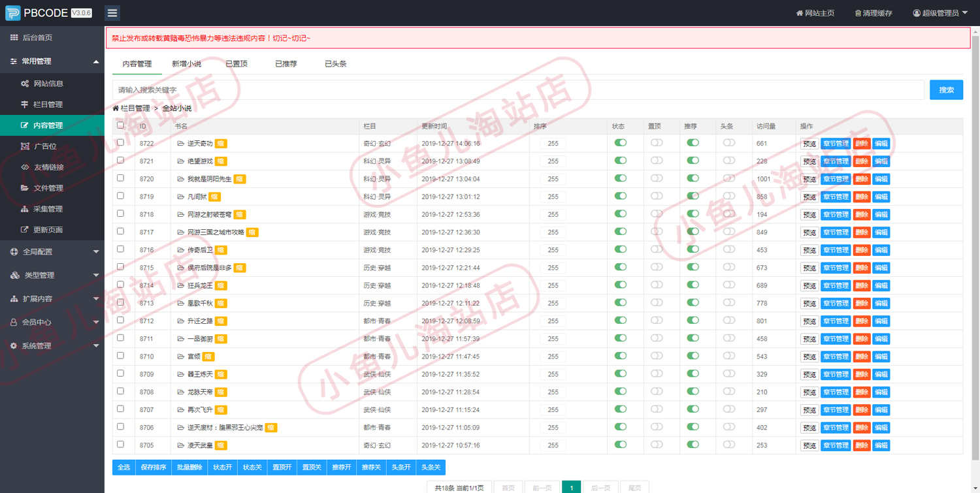
Task: Click the folder icon in row 8719
Action: point(181,197)
